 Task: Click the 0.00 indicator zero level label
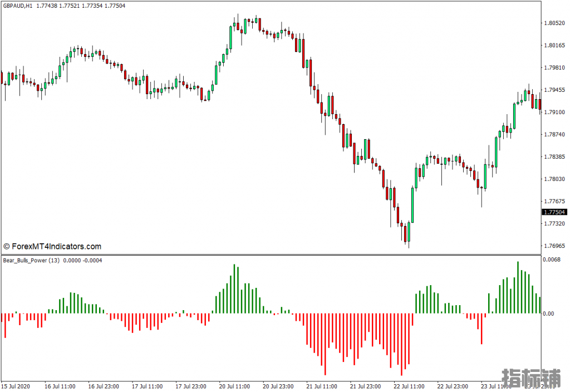(548, 314)
